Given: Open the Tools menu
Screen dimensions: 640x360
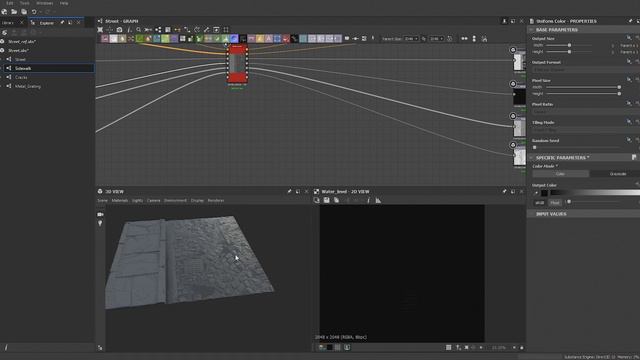Looking at the screenshot, I should pyautogui.click(x=25, y=3).
